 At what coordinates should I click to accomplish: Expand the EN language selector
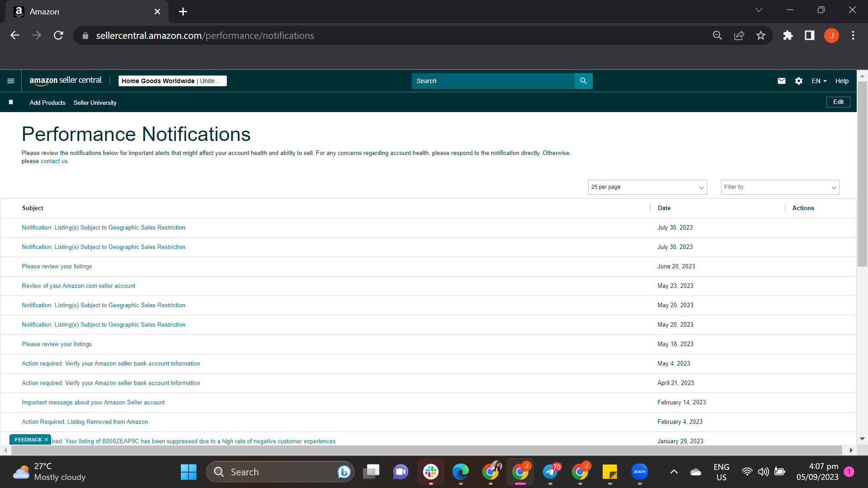(x=819, y=81)
